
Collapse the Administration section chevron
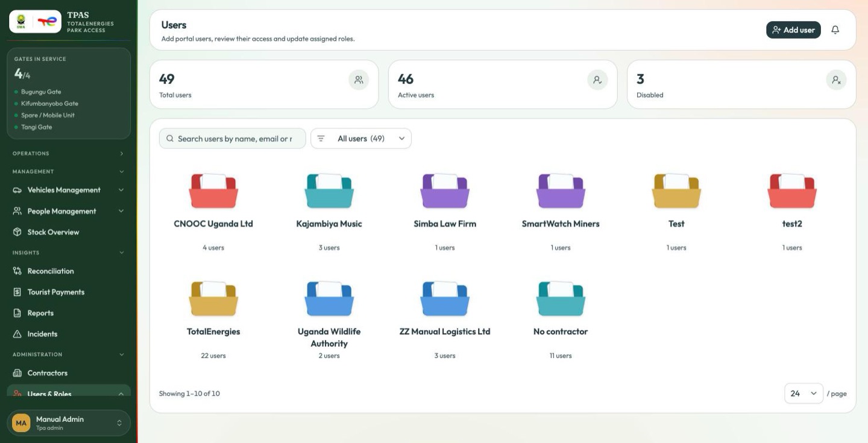[121, 354]
